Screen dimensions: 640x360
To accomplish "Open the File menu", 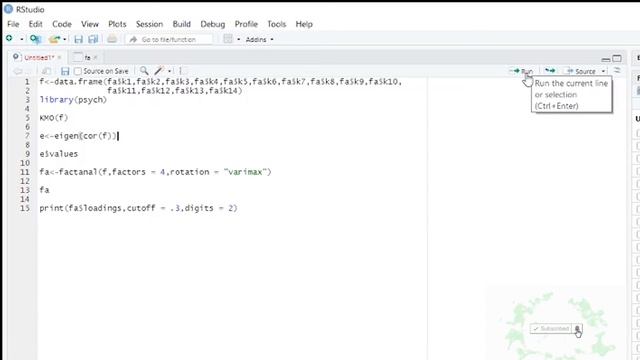I will pyautogui.click(x=13, y=24).
